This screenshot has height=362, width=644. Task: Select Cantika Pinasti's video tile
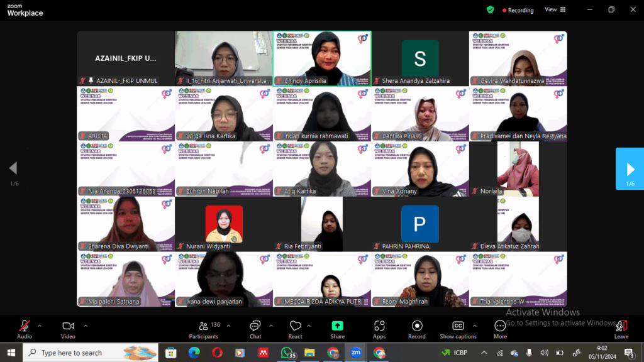(x=420, y=114)
